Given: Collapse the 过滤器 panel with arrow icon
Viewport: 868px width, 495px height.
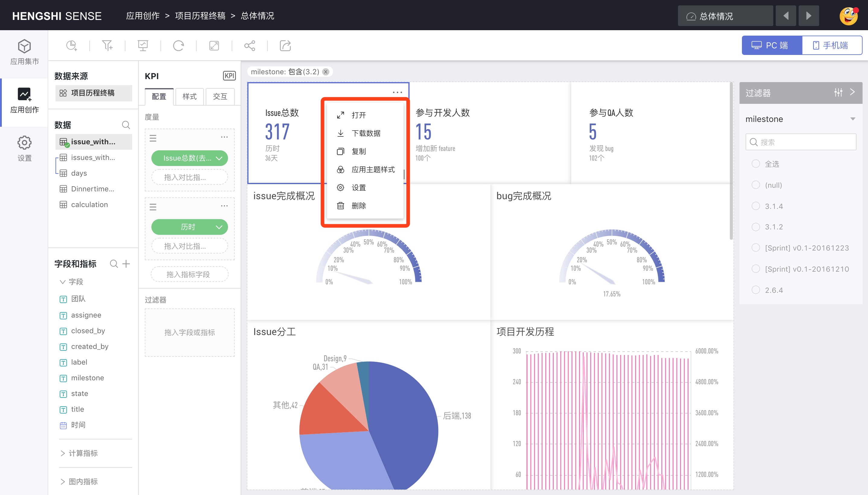Looking at the screenshot, I should coord(852,92).
